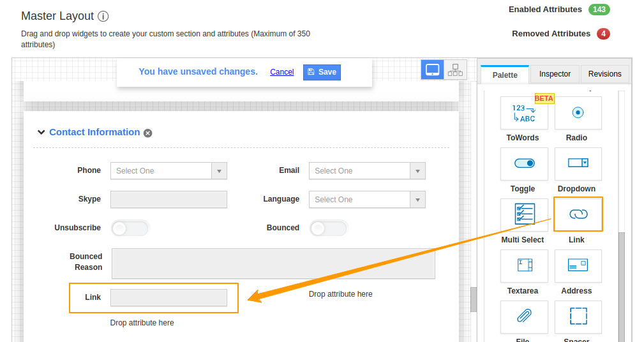Open the Phone dropdown
The height and width of the screenshot is (342, 644).
[168, 171]
